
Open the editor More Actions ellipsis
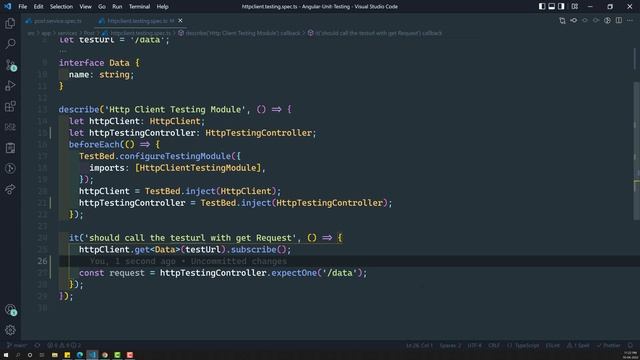click(630, 20)
